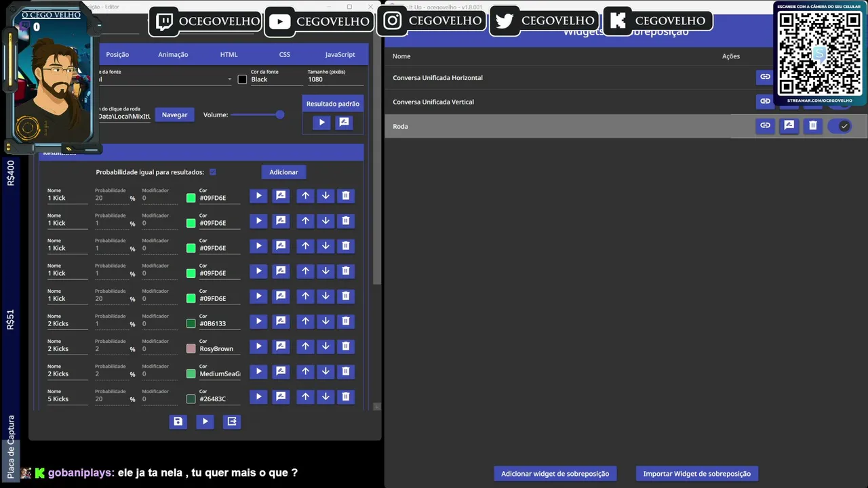The image size is (868, 488).
Task: Click the #0B6133 color swatch
Action: (x=191, y=323)
